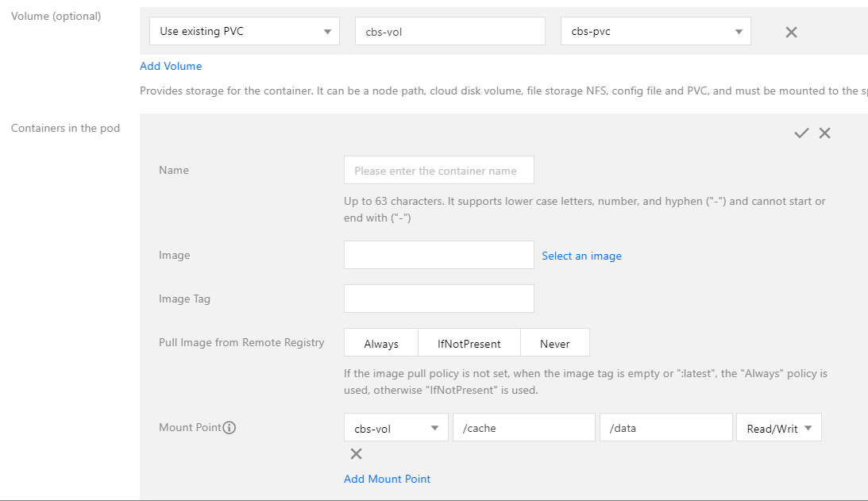
Task: Click the /cache mount path field
Action: point(523,428)
